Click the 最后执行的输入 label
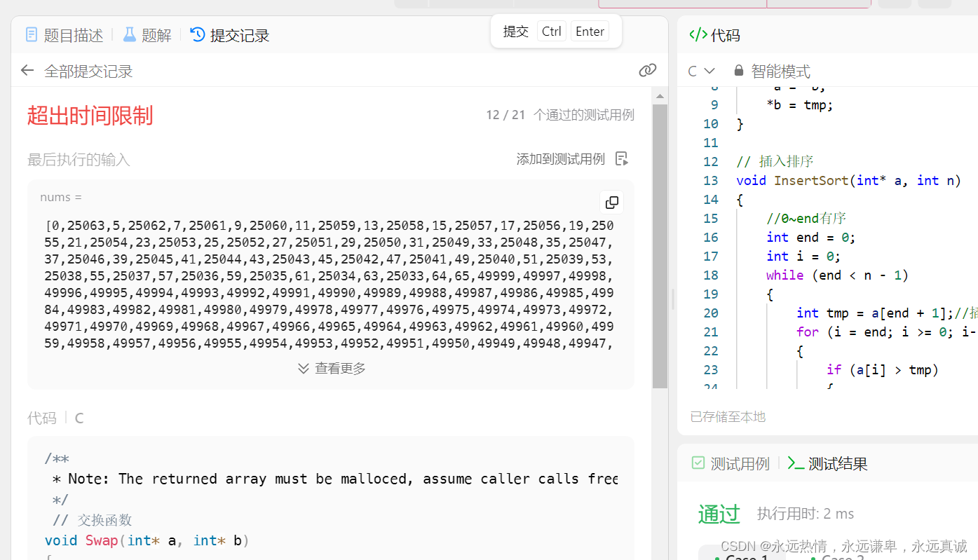 (x=79, y=160)
